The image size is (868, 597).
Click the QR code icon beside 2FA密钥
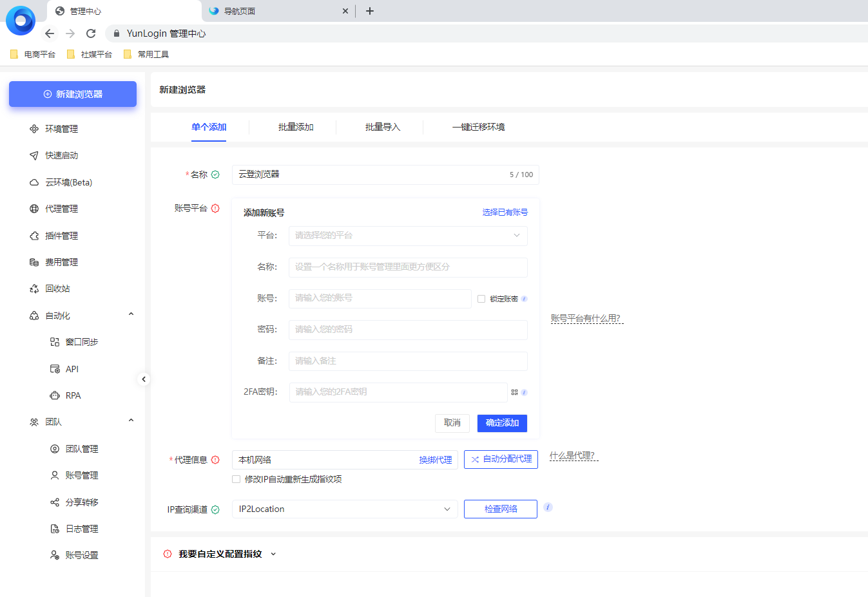coord(515,391)
